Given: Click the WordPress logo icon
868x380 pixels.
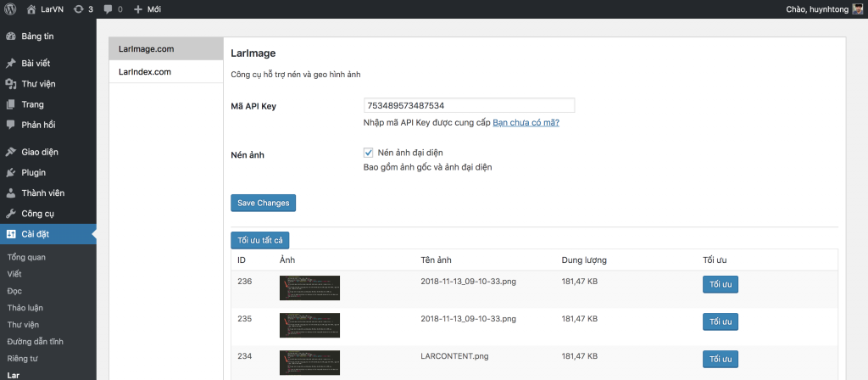Looking at the screenshot, I should click(x=11, y=9).
